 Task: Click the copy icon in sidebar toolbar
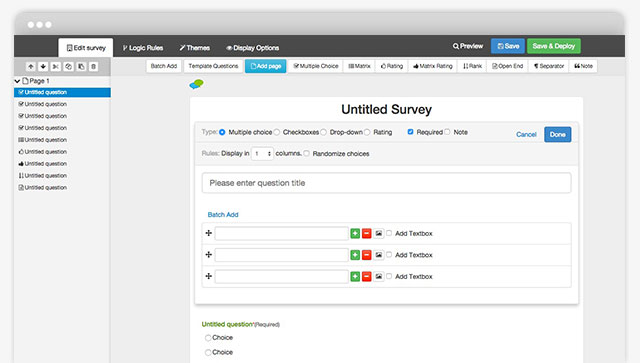69,67
